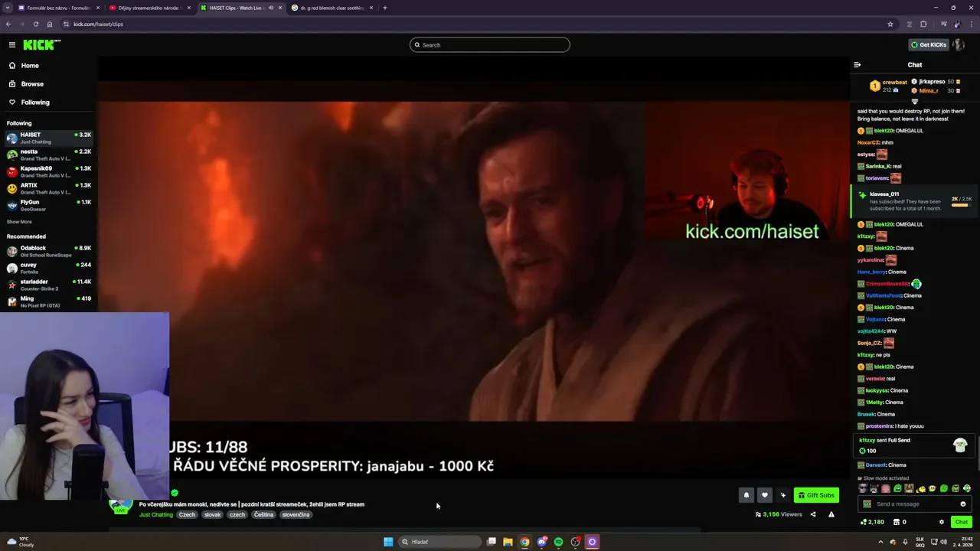Click the 3,156 Viewers count

[779, 514]
